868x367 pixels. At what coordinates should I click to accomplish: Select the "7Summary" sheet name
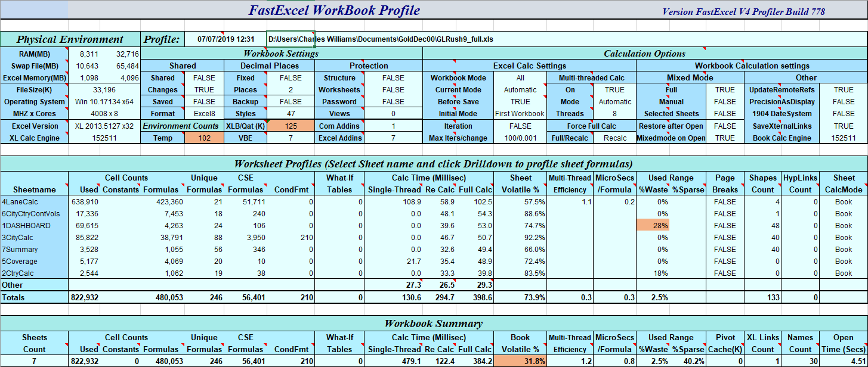pyautogui.click(x=34, y=249)
